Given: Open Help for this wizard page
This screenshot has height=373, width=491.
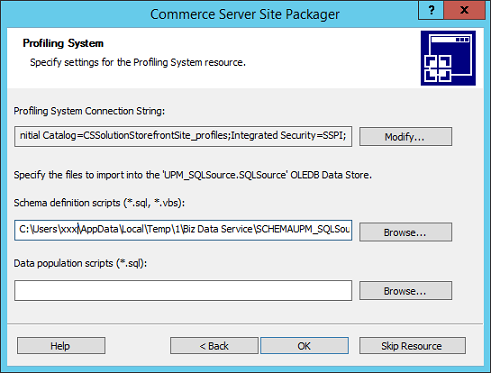Looking at the screenshot, I should click(x=61, y=346).
